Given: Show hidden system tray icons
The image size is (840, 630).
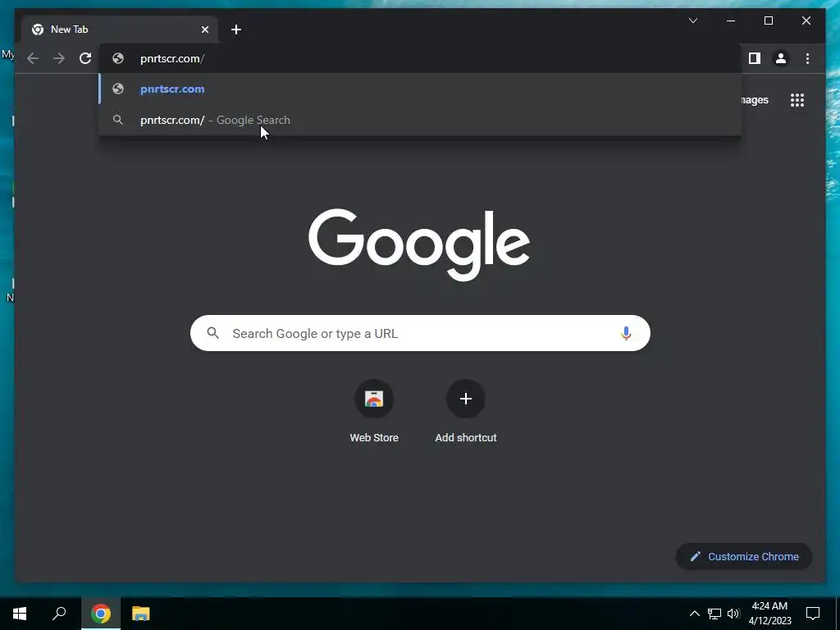Looking at the screenshot, I should tap(694, 614).
